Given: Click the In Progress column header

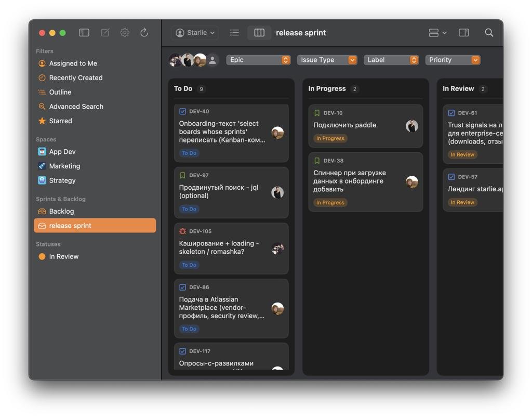Looking at the screenshot, I should point(327,88).
